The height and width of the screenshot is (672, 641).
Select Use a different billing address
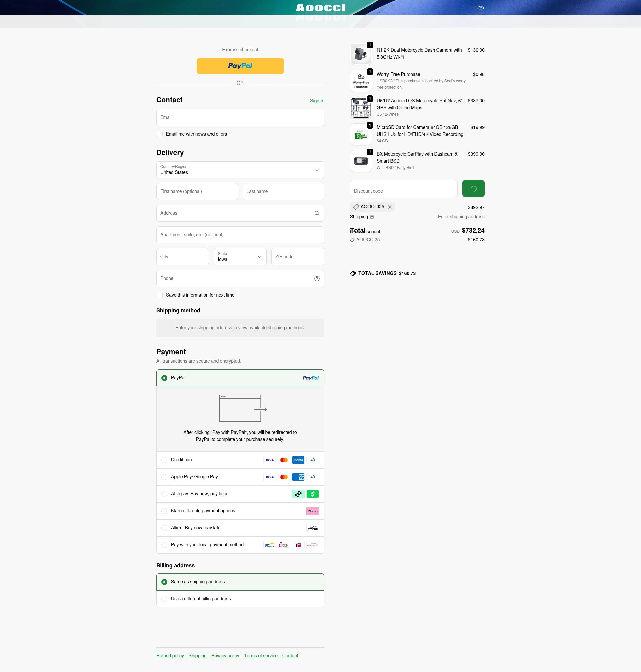coord(164,599)
